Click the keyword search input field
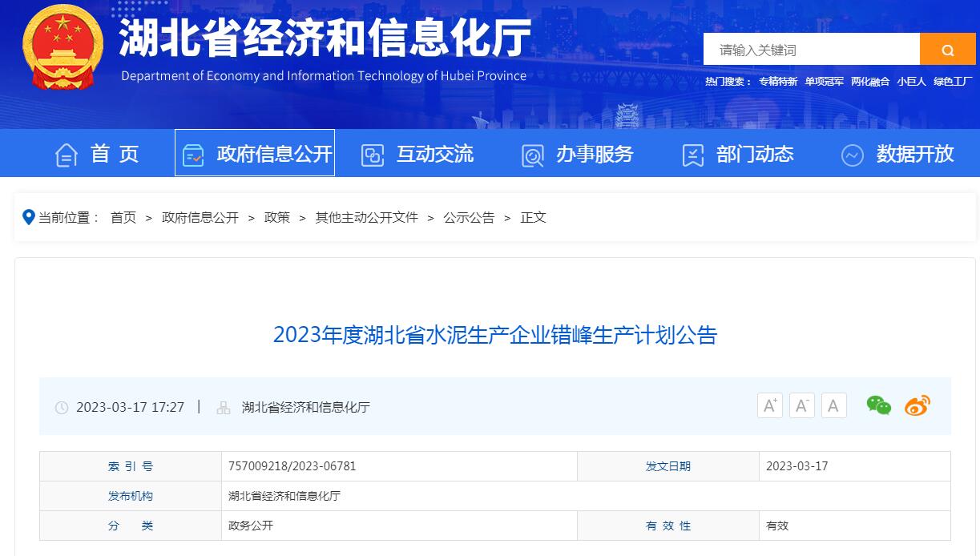The image size is (980, 556). click(x=809, y=49)
